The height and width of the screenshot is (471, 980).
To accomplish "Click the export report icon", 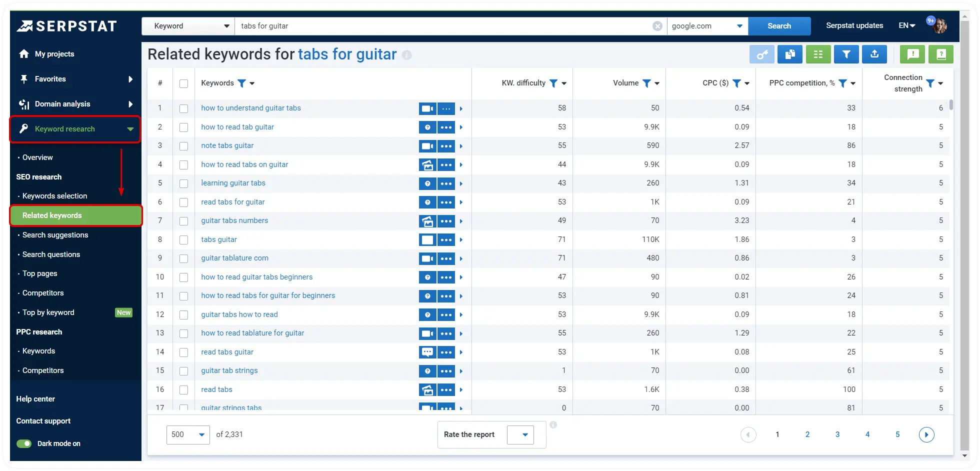I will 874,54.
